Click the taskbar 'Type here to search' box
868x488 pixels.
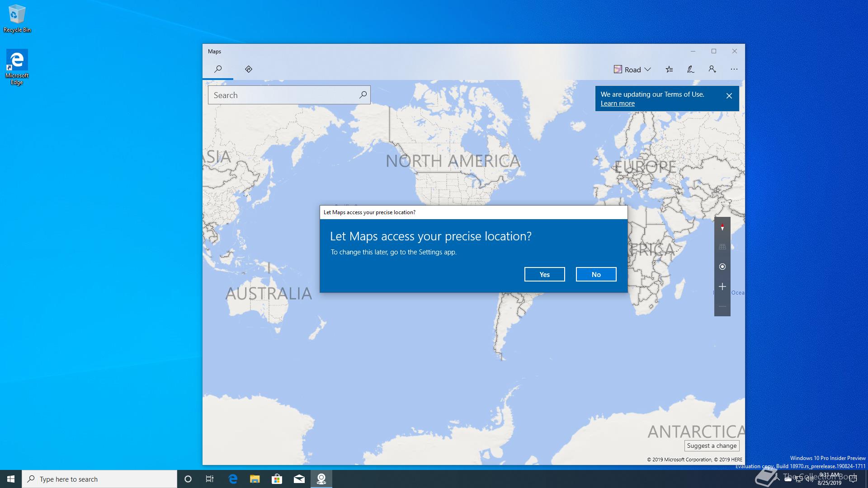pos(99,479)
